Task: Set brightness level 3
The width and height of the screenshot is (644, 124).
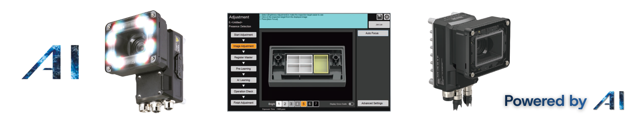Action: 291,104
